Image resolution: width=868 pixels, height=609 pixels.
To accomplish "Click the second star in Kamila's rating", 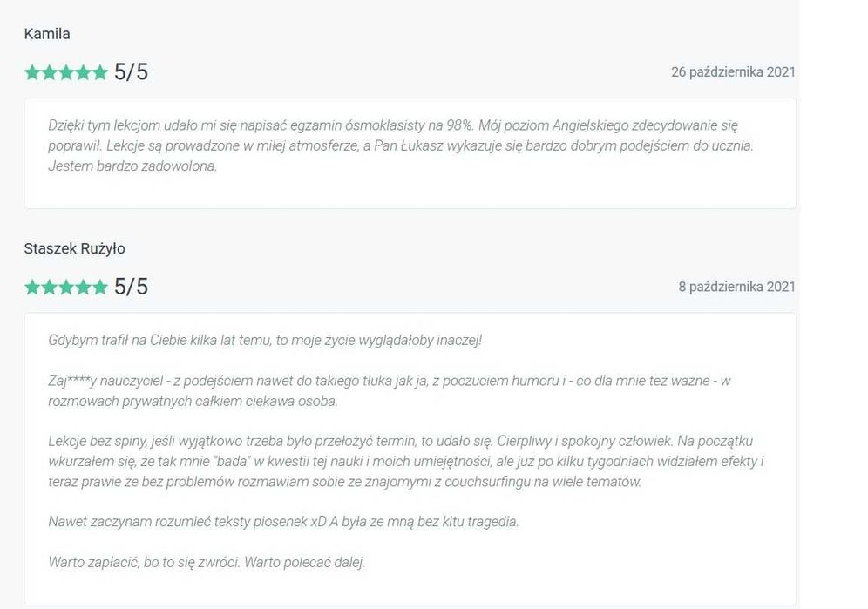I will [x=49, y=72].
